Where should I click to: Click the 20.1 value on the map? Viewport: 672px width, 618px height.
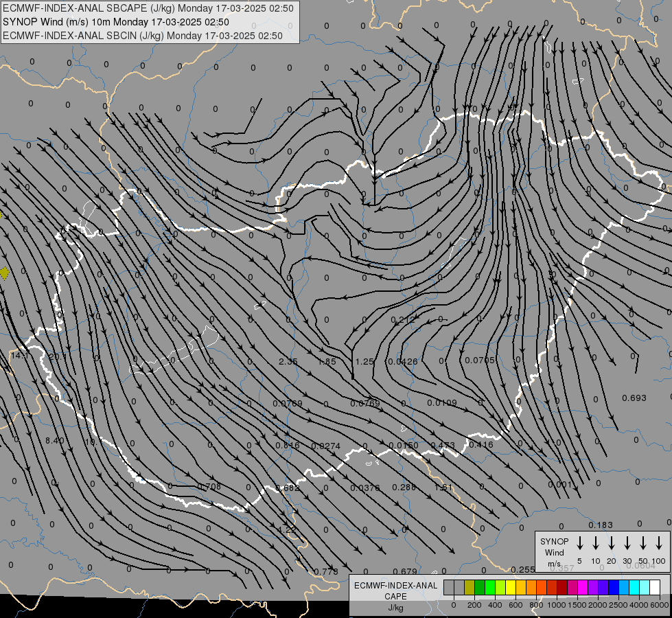(58, 356)
